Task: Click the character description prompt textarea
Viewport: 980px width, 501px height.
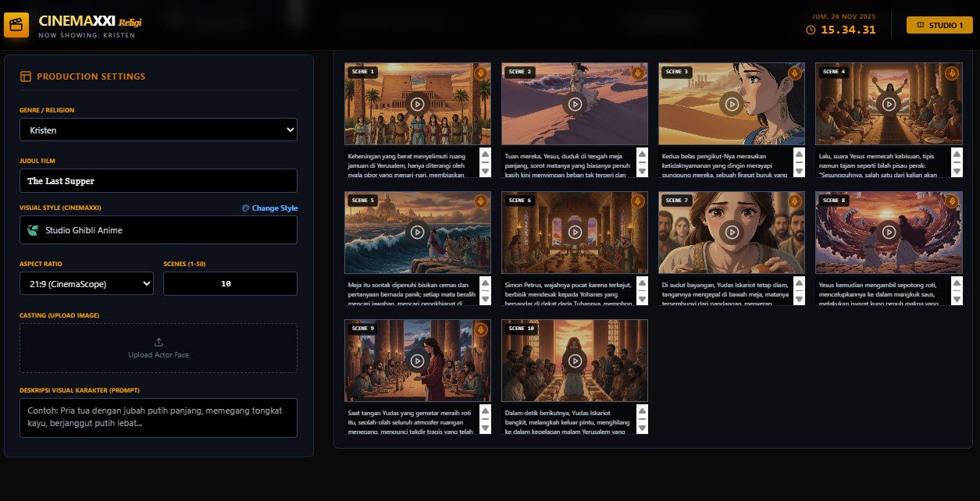Action: coord(159,417)
